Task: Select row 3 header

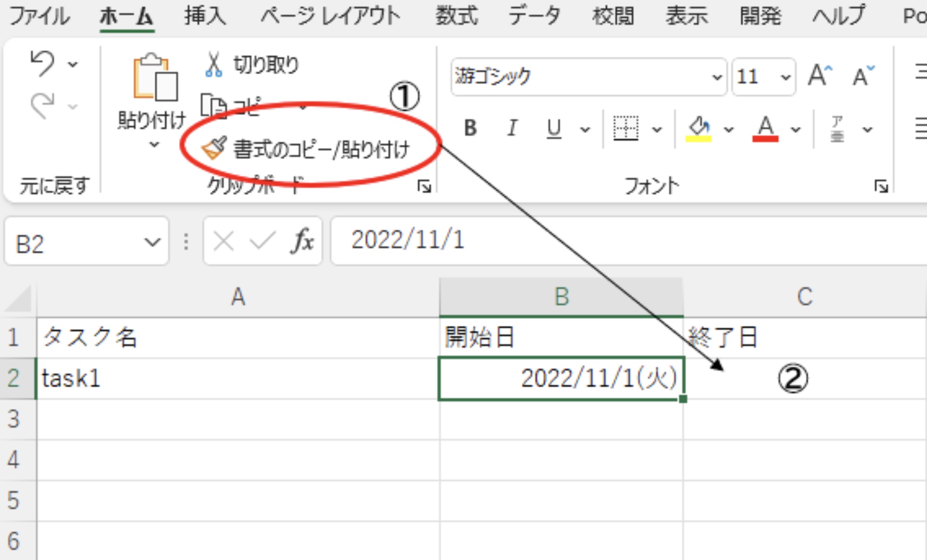Action: pos(18,419)
